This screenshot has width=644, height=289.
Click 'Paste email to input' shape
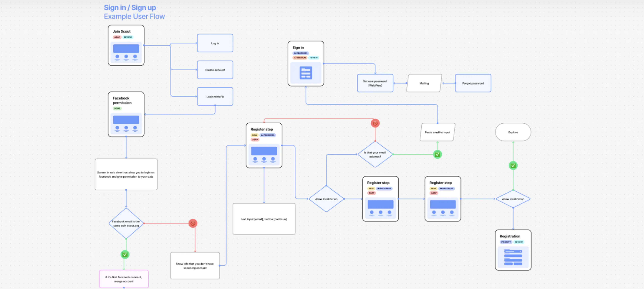437,132
